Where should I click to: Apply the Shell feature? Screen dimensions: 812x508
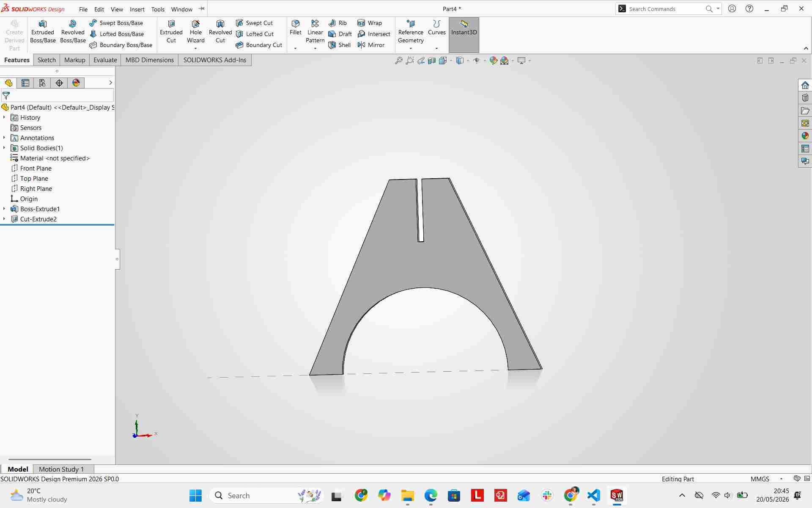tap(340, 45)
